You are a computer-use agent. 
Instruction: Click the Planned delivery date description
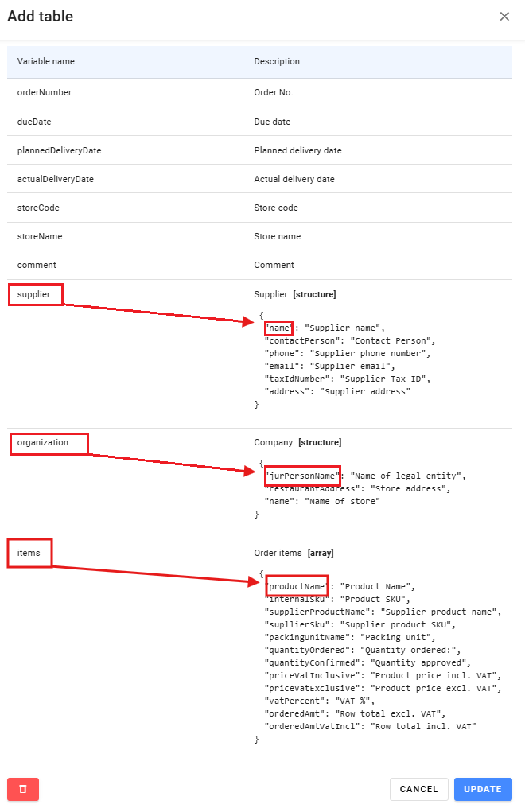coord(297,150)
